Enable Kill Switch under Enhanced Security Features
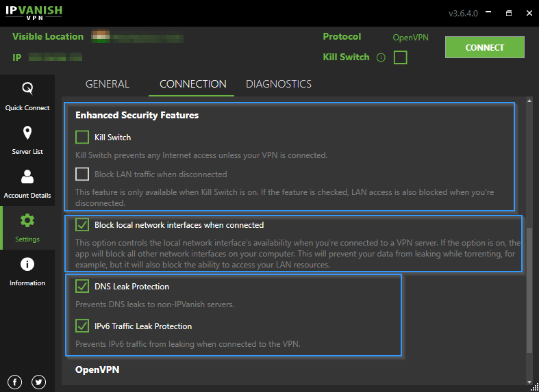Image resolution: width=539 pixels, height=392 pixels. pyautogui.click(x=82, y=137)
